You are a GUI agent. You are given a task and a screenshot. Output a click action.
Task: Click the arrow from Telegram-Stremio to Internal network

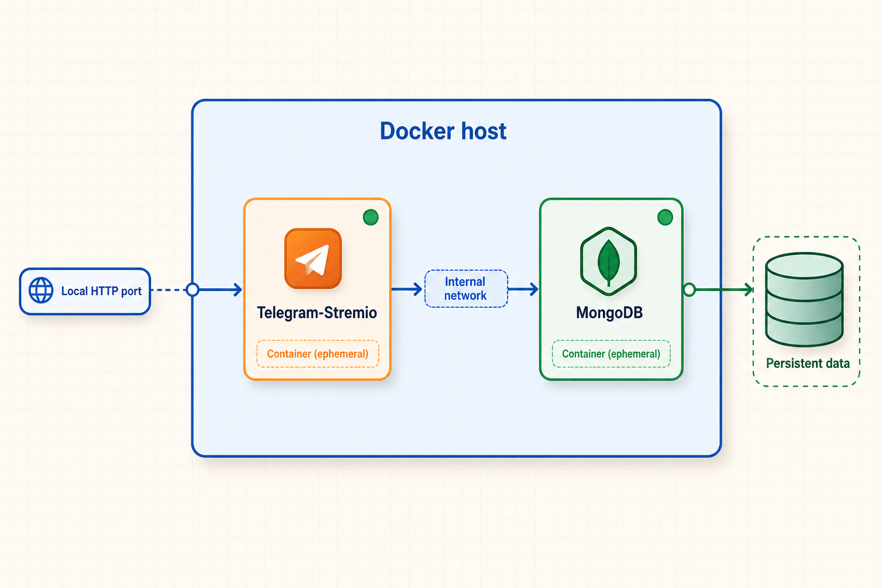coord(407,289)
